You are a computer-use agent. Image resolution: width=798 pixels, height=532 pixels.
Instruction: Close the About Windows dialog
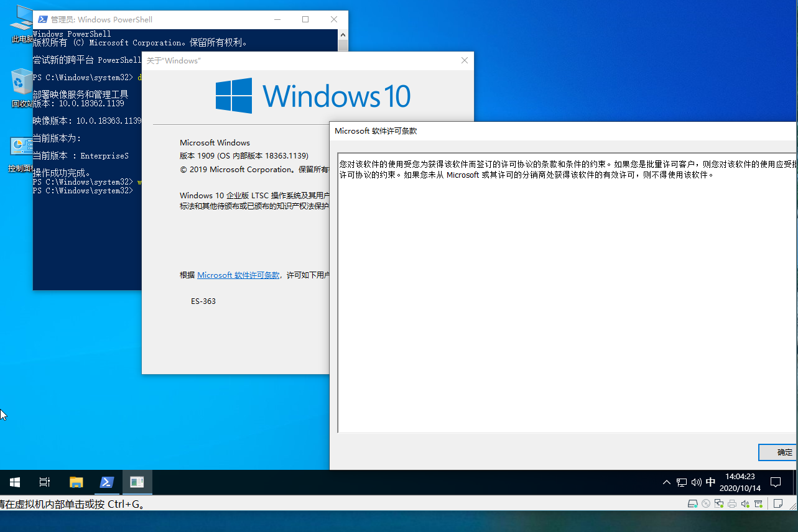pos(464,60)
